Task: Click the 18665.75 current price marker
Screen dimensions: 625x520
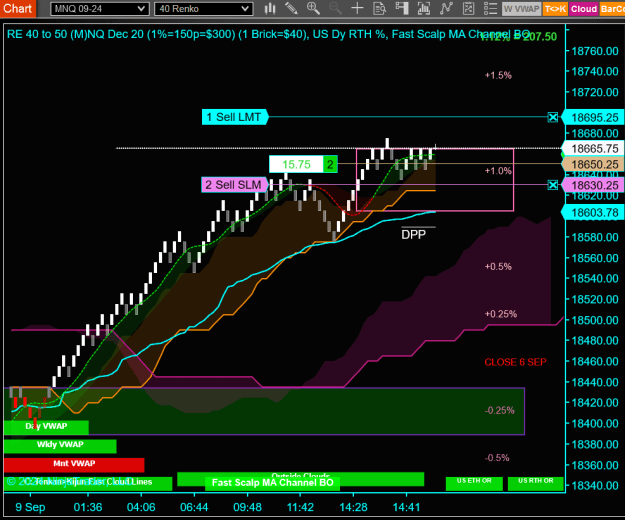Action: click(594, 149)
